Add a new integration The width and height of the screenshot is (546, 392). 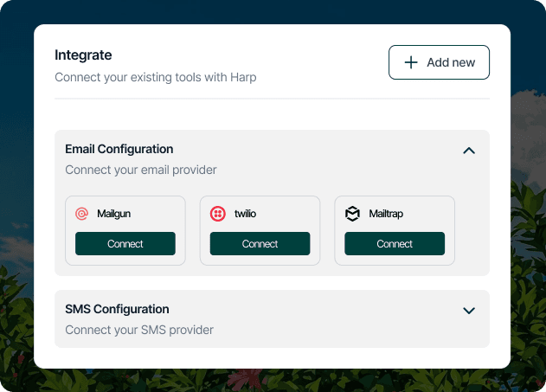point(439,62)
